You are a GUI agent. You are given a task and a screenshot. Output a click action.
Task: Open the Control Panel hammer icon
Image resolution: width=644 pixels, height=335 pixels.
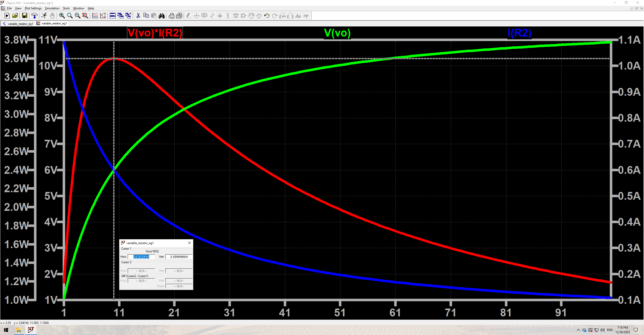pos(34,16)
